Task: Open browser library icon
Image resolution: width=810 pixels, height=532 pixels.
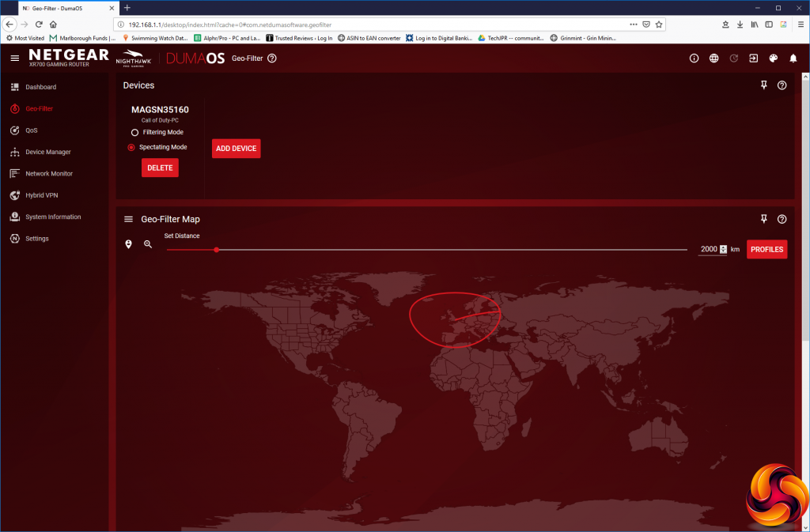Action: pyautogui.click(x=754, y=25)
